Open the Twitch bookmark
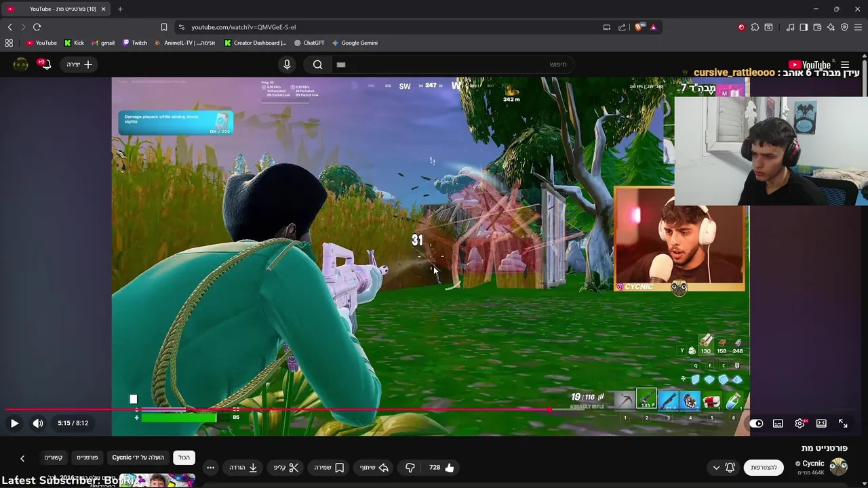868x488 pixels. pyautogui.click(x=134, y=43)
